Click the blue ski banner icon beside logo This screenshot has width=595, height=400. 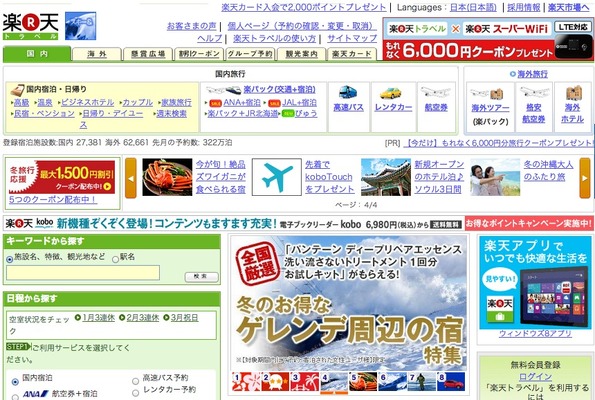pyautogui.click(x=80, y=26)
